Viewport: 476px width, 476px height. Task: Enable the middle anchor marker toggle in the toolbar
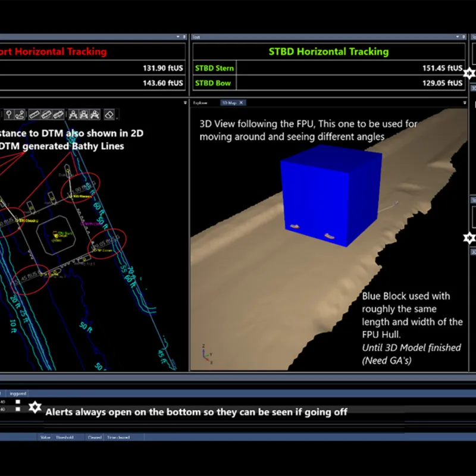84,113
